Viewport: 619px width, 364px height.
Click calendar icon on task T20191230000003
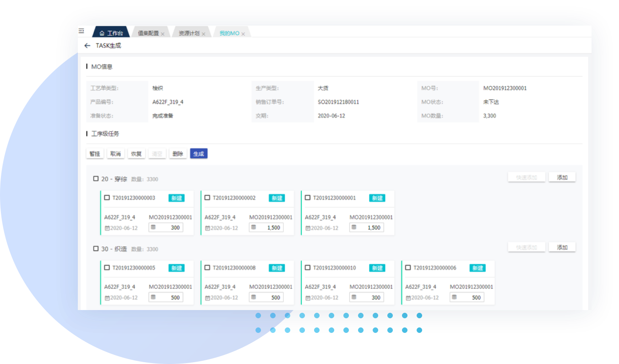(107, 228)
